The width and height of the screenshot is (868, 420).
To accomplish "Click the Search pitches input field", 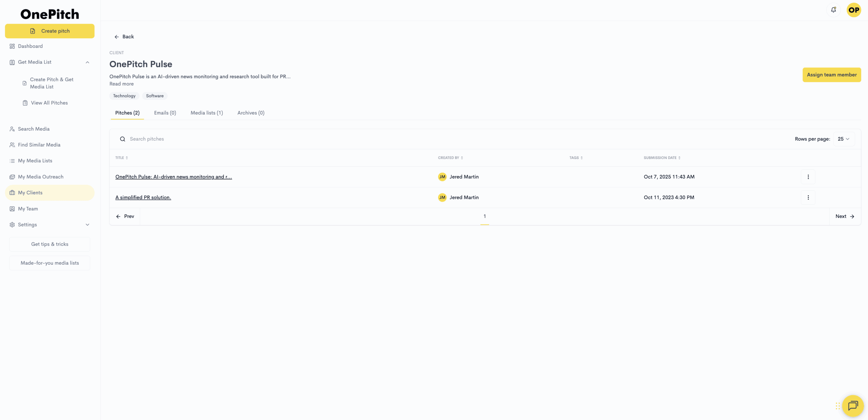I will tap(147, 139).
